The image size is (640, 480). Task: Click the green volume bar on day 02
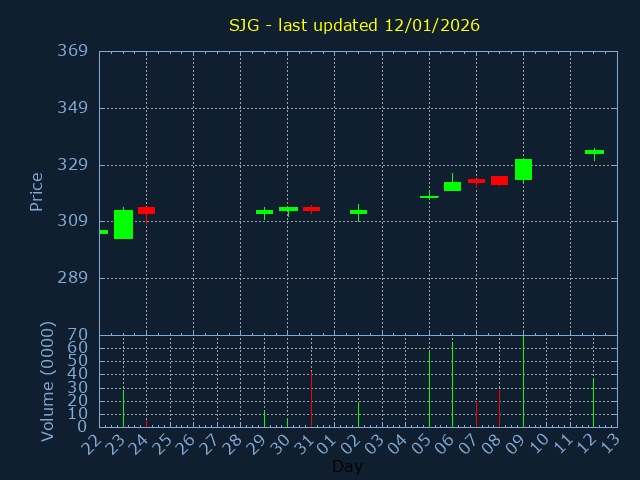(x=358, y=414)
